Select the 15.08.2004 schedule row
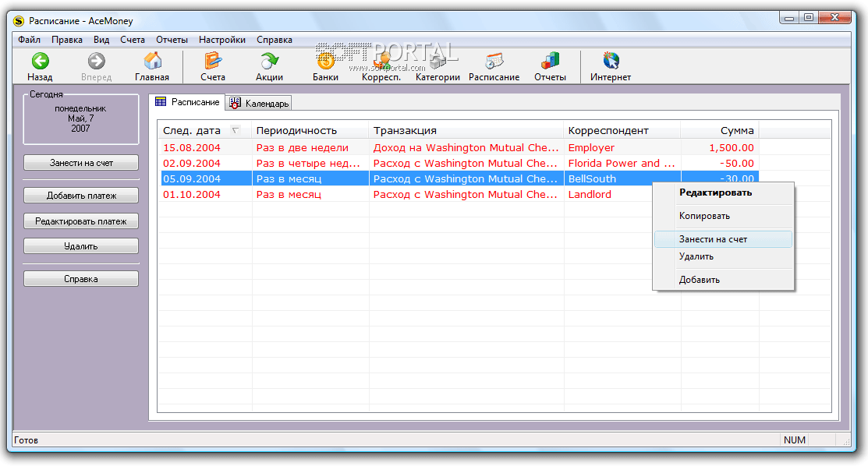This screenshot has width=868, height=466. point(459,148)
